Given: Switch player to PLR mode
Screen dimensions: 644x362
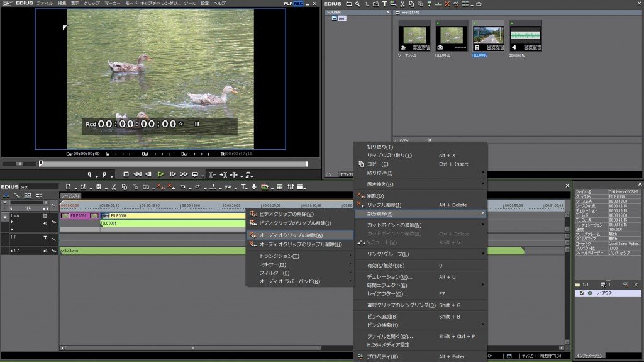Looking at the screenshot, I should pyautogui.click(x=288, y=3).
